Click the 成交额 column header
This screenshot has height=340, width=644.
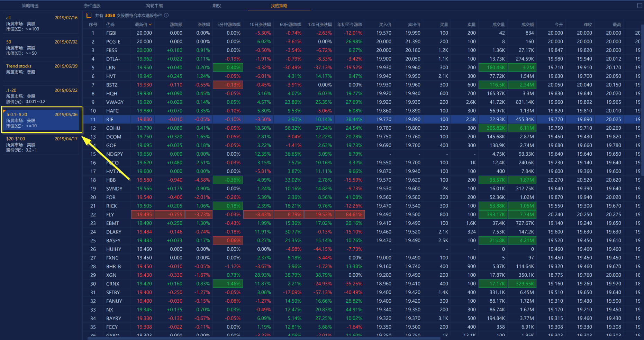[x=528, y=25]
